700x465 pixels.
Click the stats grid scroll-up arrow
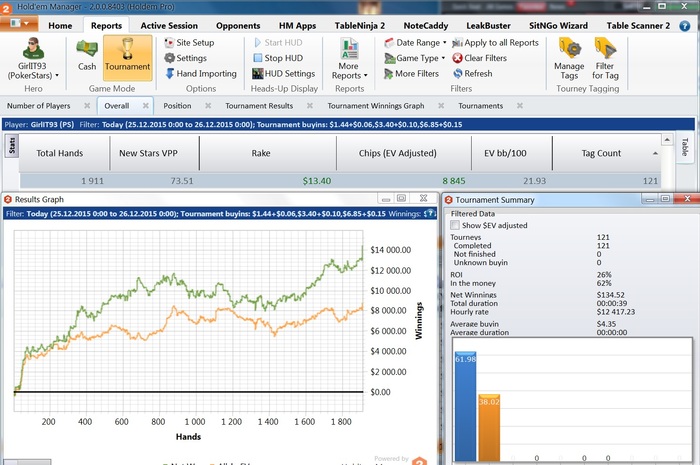point(667,140)
